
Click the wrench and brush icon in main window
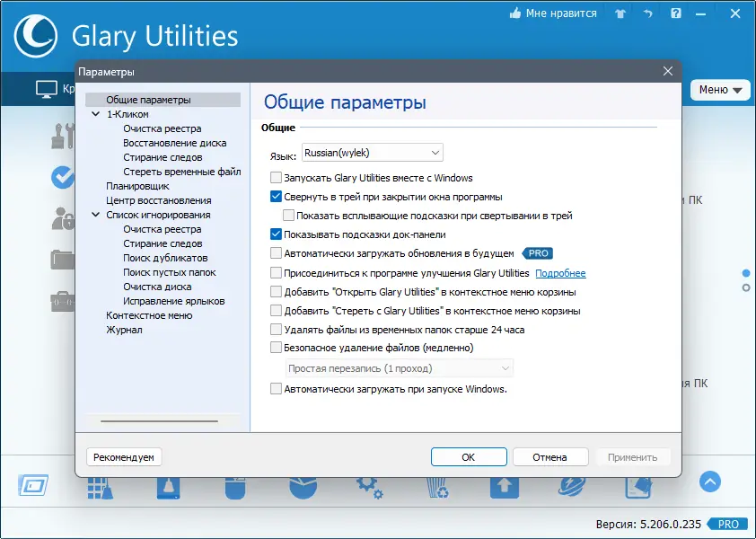[63, 136]
